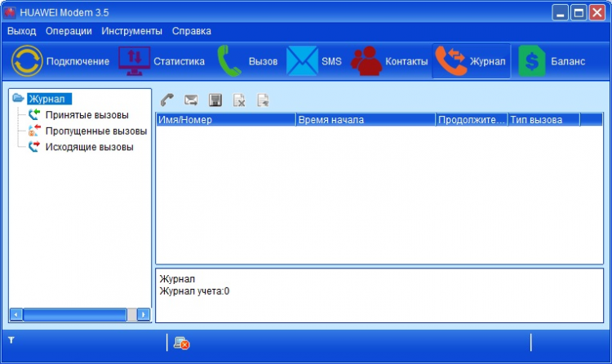Sort by the Тип вызова column header

[x=544, y=119]
